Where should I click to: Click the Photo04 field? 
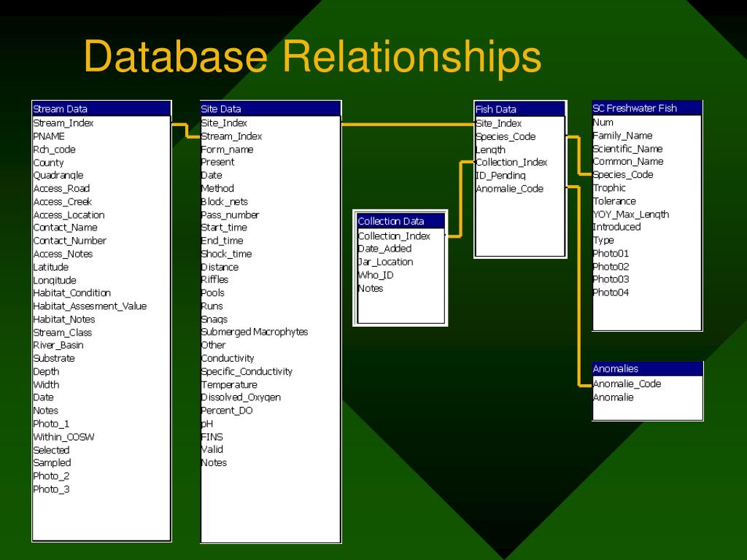(611, 292)
